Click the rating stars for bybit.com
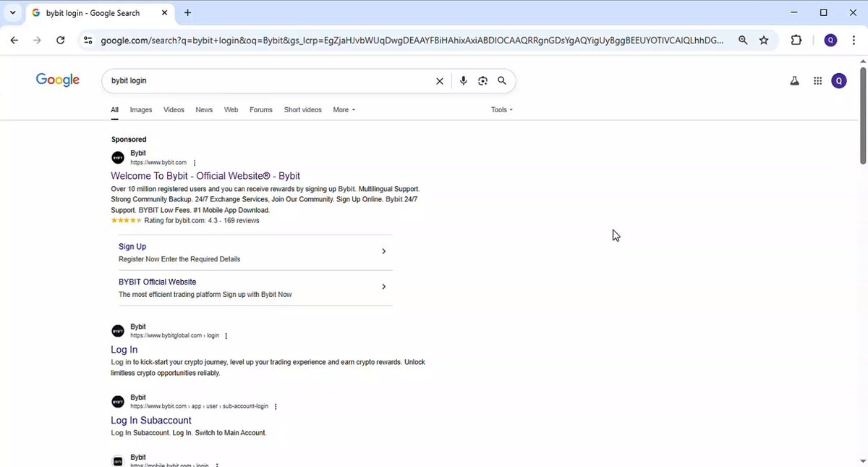Screen dimensions: 868x467 (127, 221)
